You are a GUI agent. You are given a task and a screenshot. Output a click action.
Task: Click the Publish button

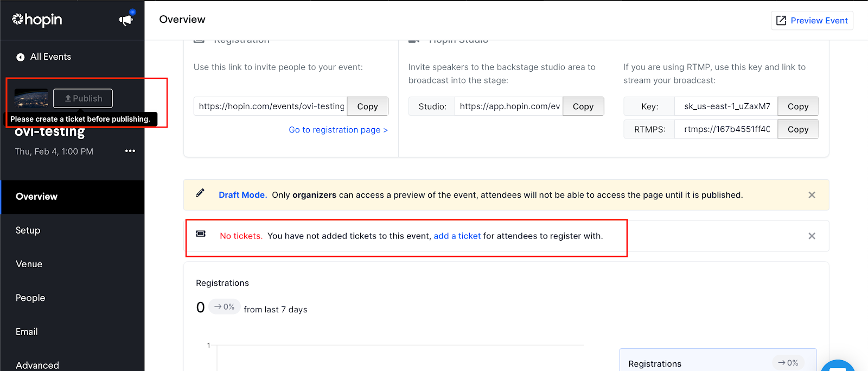(x=83, y=98)
